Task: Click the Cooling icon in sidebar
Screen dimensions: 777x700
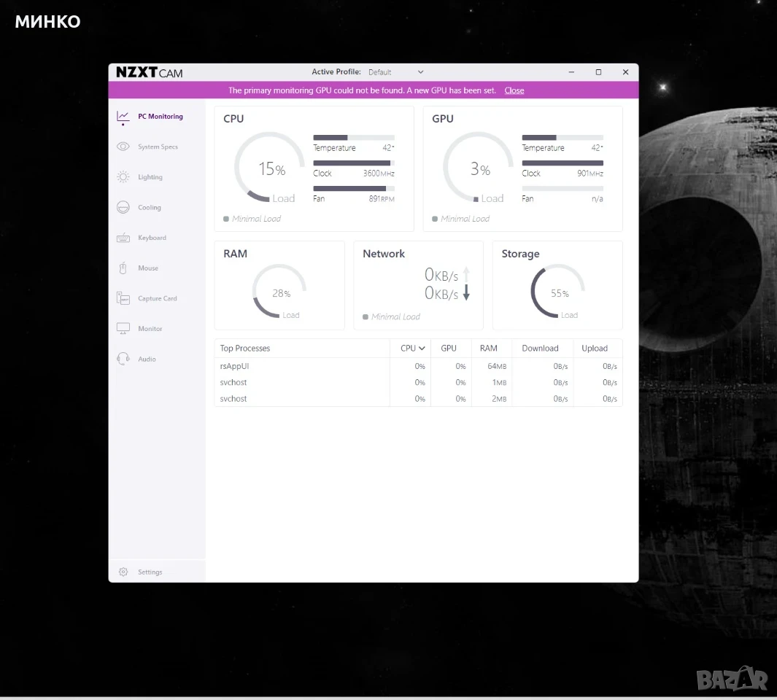Action: 123,207
